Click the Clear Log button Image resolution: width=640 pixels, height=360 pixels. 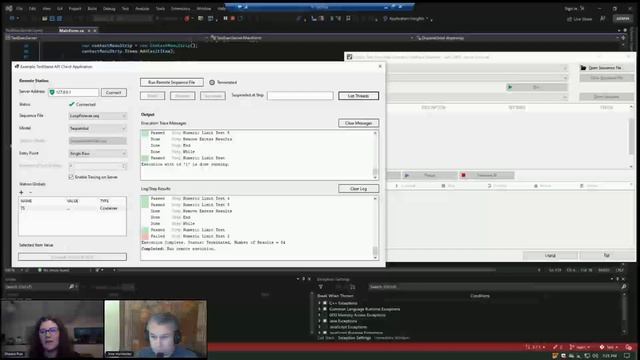(x=358, y=189)
